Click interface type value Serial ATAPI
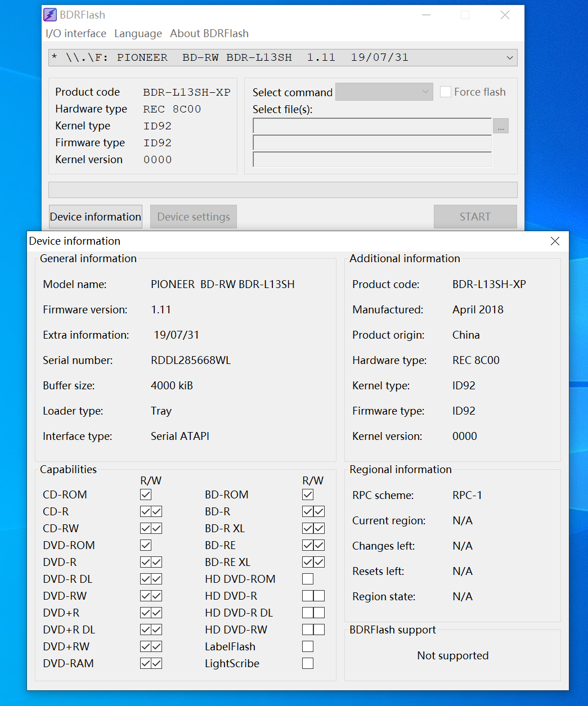 (x=180, y=436)
